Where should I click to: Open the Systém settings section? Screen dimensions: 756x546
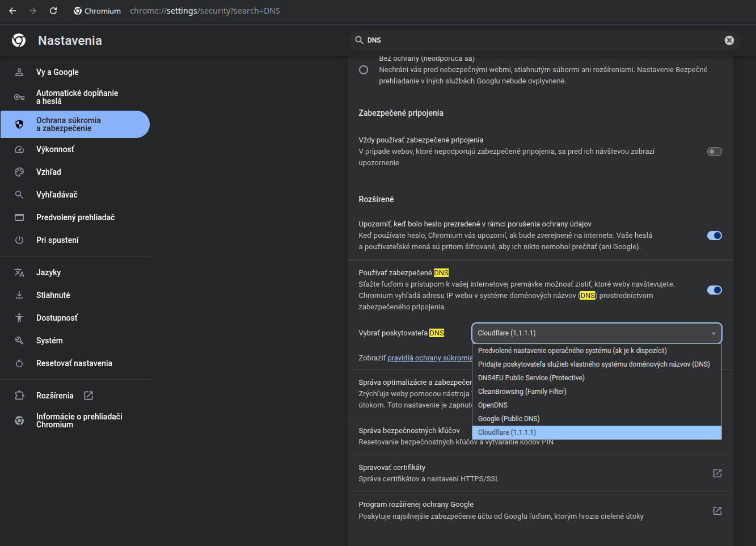[x=49, y=341]
